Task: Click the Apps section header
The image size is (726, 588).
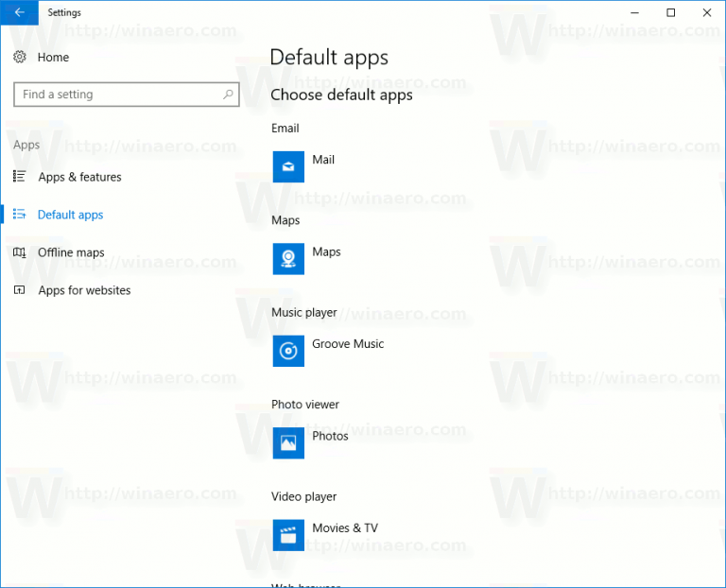Action: [26, 145]
